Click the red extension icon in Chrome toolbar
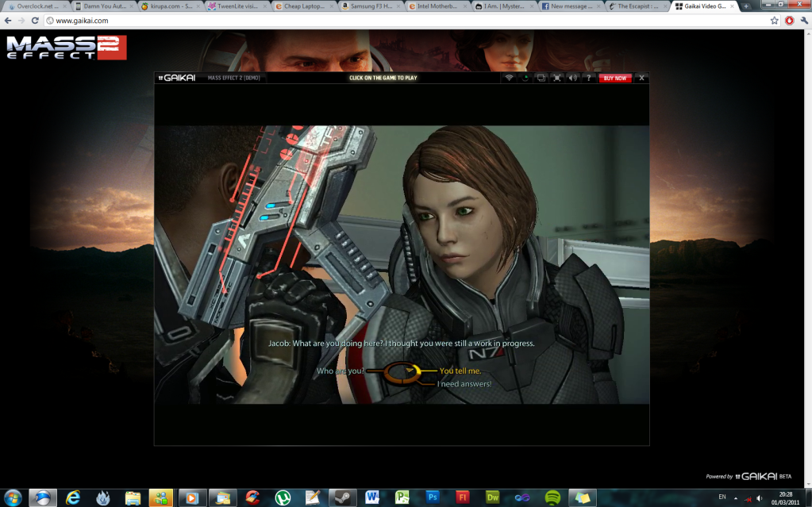The width and height of the screenshot is (812, 507). [x=789, y=21]
